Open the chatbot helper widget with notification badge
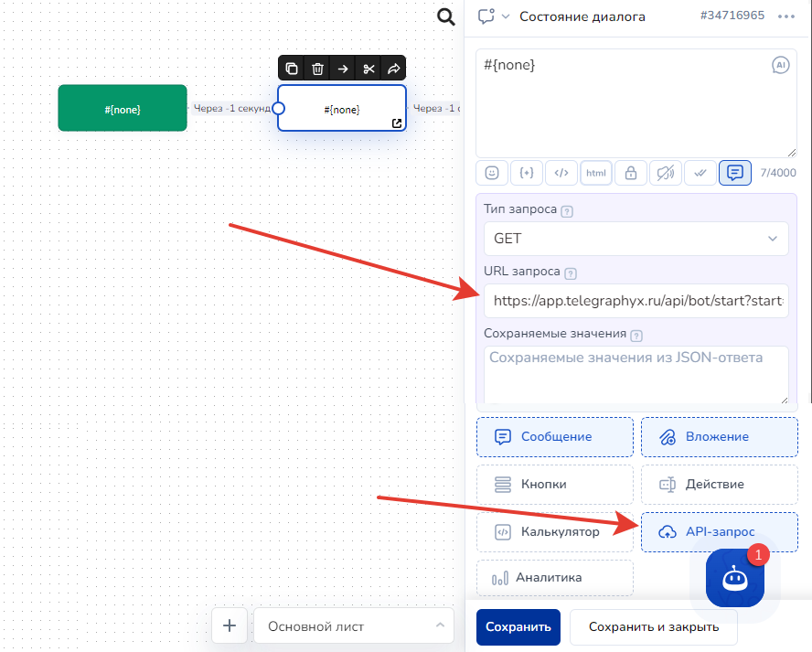This screenshot has width=812, height=652. coord(735,579)
